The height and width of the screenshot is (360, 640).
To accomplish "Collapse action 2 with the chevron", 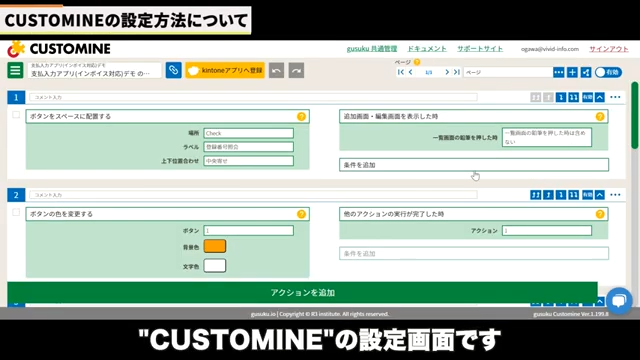I will (x=600, y=195).
